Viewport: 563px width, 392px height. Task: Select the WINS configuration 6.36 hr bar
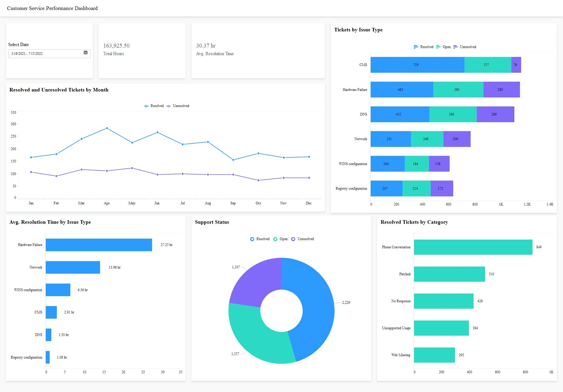58,290
